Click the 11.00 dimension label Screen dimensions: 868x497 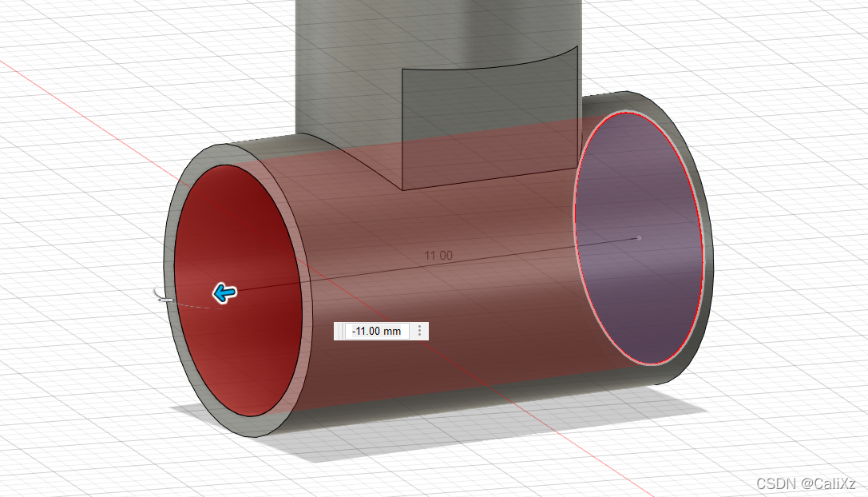[x=438, y=256]
